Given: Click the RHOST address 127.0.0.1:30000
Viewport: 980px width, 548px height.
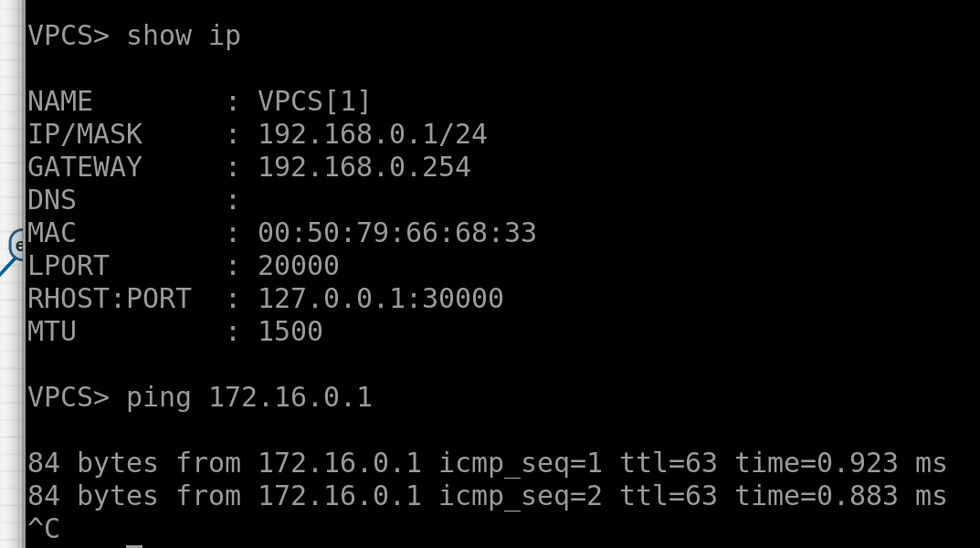Looking at the screenshot, I should pos(381,299).
